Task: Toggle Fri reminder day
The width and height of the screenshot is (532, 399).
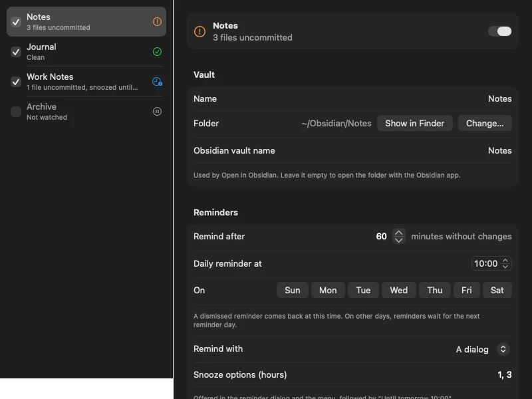Action: pyautogui.click(x=467, y=290)
